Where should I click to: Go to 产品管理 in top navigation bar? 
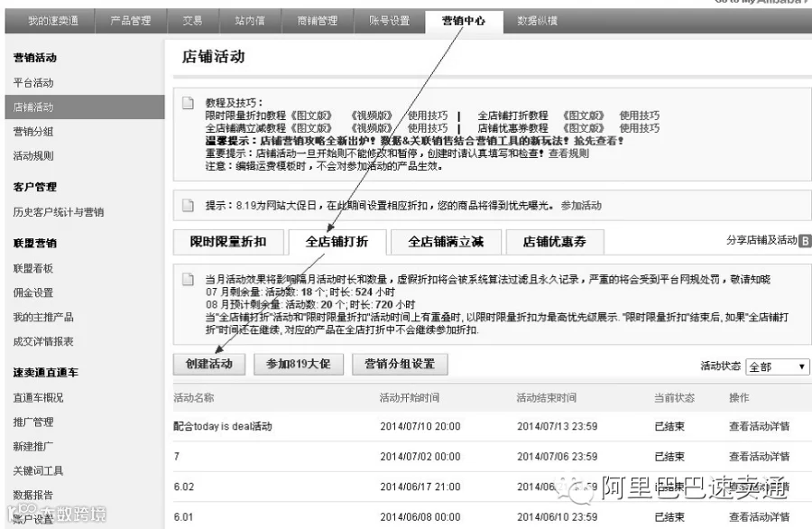pyautogui.click(x=131, y=21)
